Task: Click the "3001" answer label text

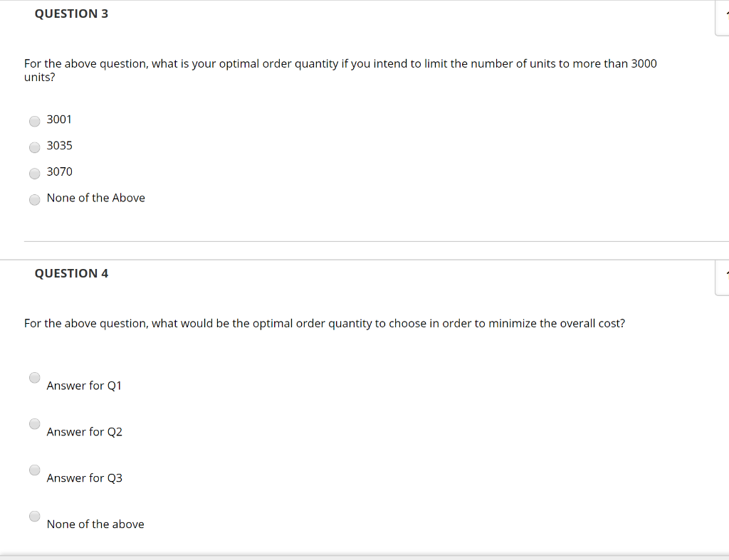Action: tap(59, 119)
